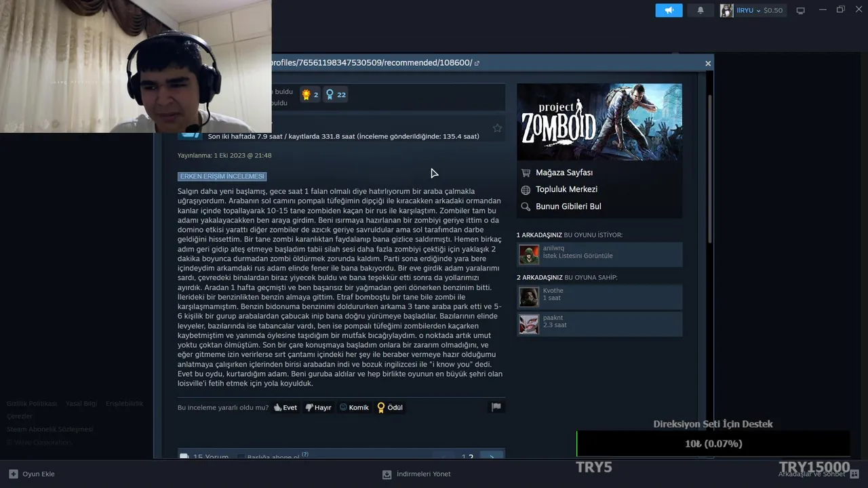868x488 pixels.
Task: Click the globe icon for community hub
Action: [x=526, y=190]
